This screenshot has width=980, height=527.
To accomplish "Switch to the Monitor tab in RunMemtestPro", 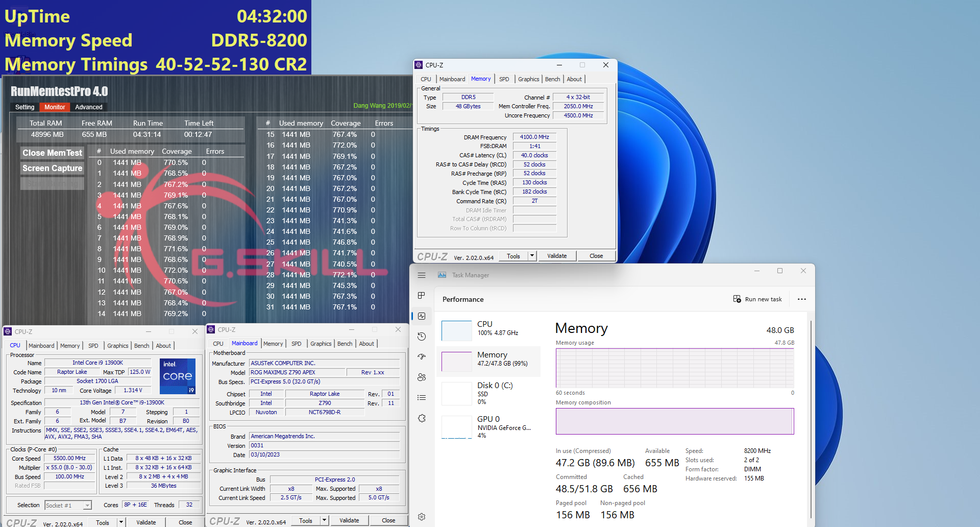I will pos(54,107).
